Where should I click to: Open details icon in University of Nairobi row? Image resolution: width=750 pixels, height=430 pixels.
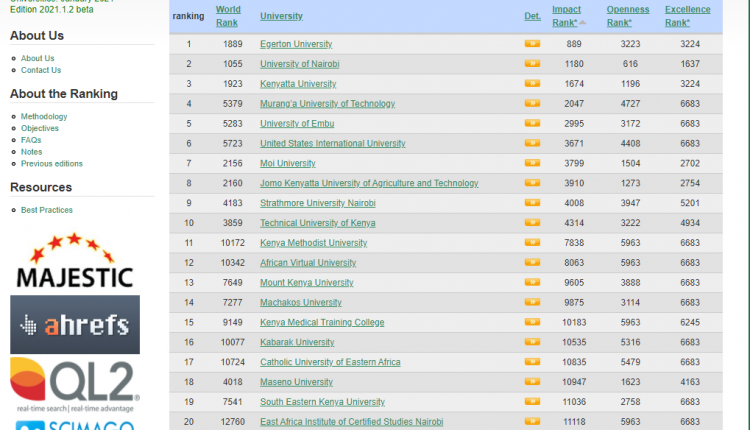tap(532, 64)
